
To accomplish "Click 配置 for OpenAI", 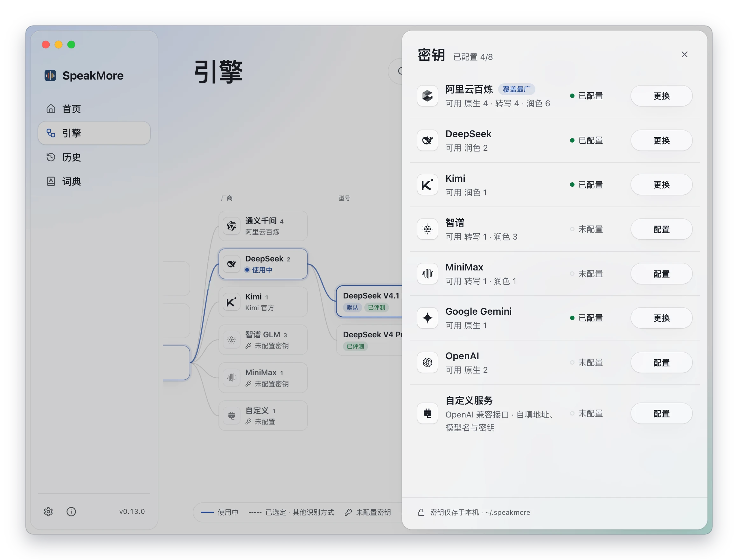I will [661, 362].
